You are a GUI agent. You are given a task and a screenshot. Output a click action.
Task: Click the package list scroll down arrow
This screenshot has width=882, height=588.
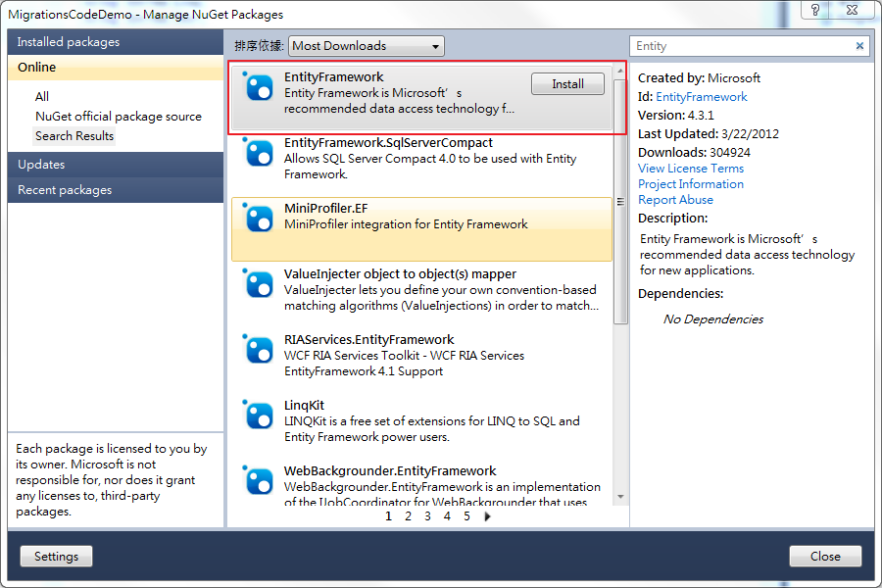[620, 497]
